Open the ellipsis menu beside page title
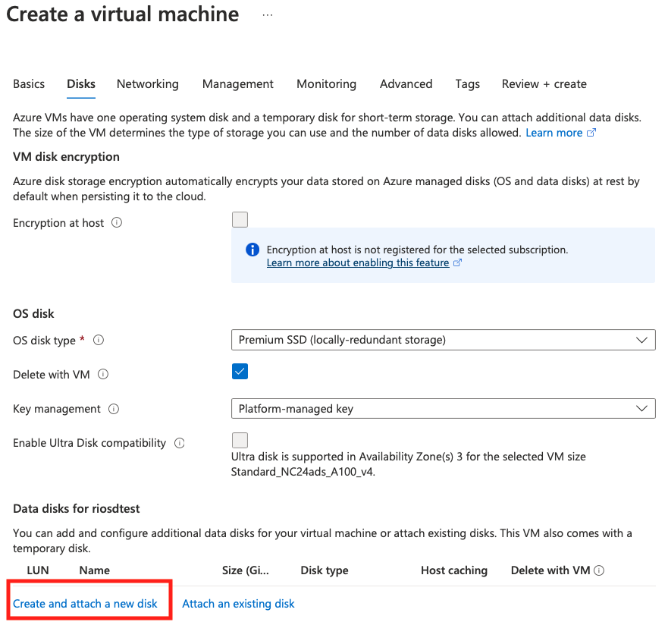The width and height of the screenshot is (668, 644). (268, 15)
